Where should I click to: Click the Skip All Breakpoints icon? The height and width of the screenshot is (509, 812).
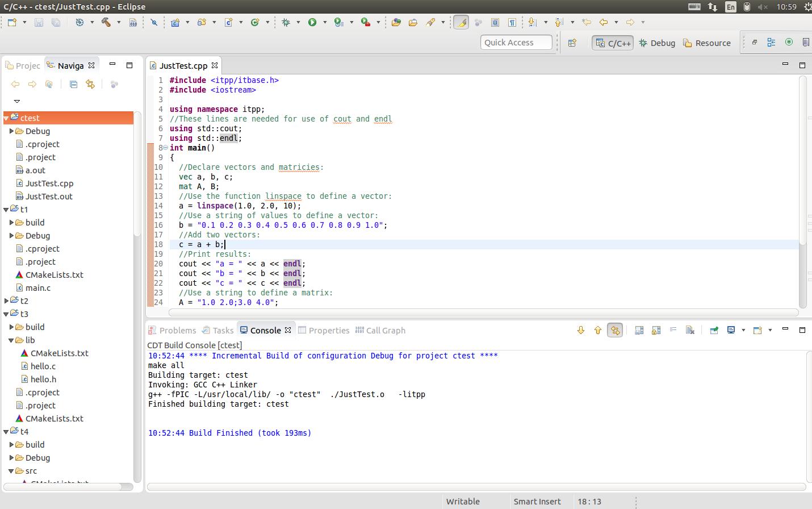154,22
